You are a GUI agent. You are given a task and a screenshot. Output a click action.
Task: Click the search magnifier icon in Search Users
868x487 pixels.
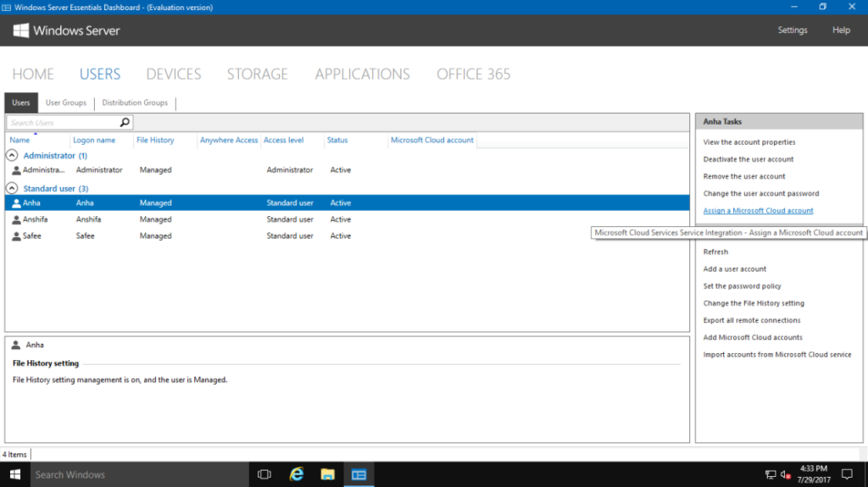click(125, 122)
